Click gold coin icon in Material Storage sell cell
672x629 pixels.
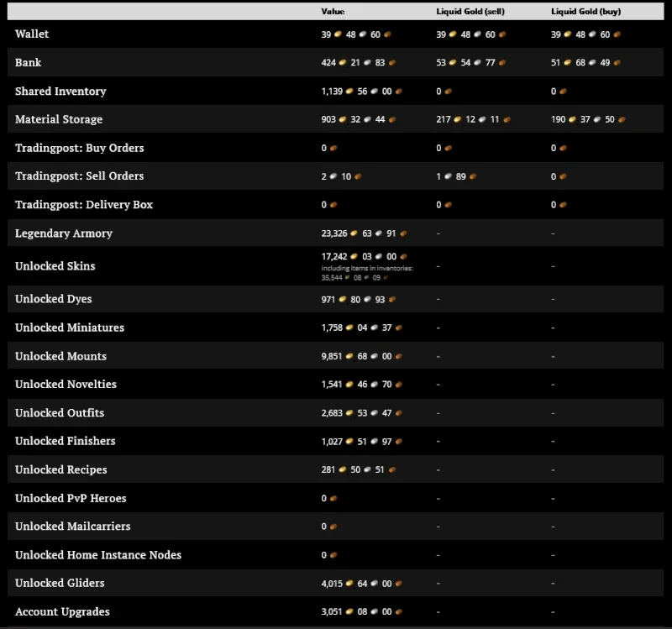457,119
